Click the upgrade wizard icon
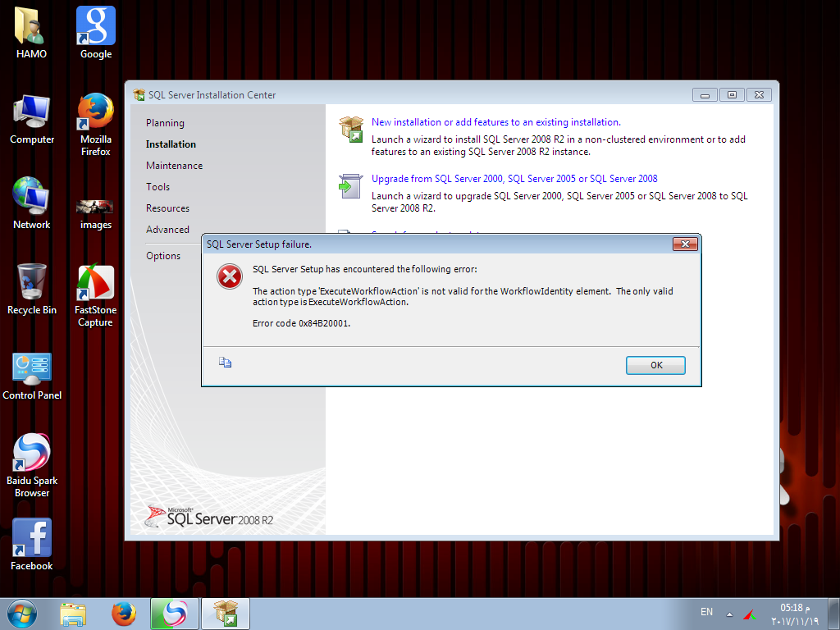The height and width of the screenshot is (630, 840). point(351,186)
